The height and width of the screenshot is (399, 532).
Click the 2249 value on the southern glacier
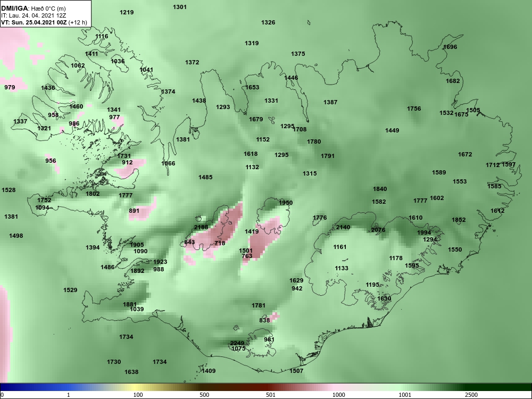pos(237,343)
